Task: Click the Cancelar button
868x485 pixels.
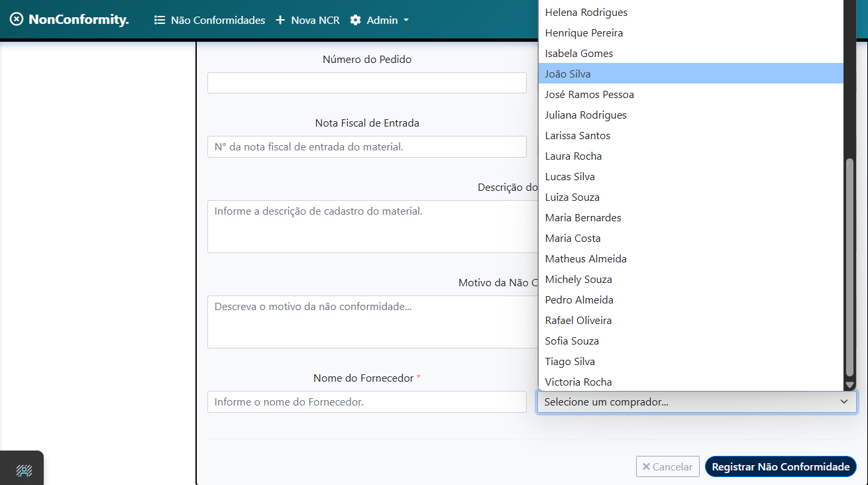Action: coord(667,466)
